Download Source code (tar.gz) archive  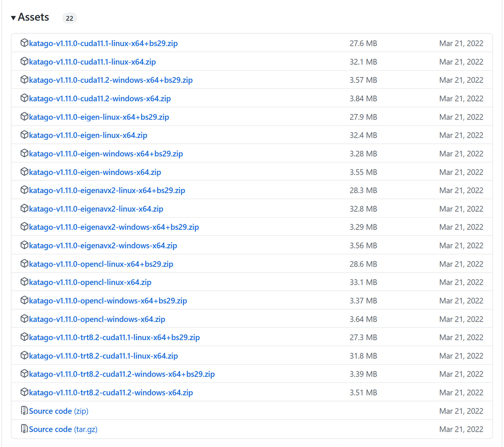point(63,429)
